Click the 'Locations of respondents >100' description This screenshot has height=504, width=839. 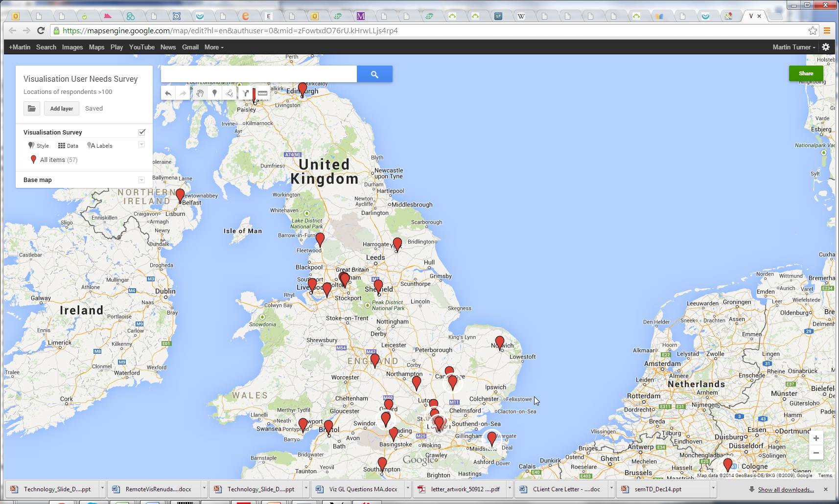point(68,92)
